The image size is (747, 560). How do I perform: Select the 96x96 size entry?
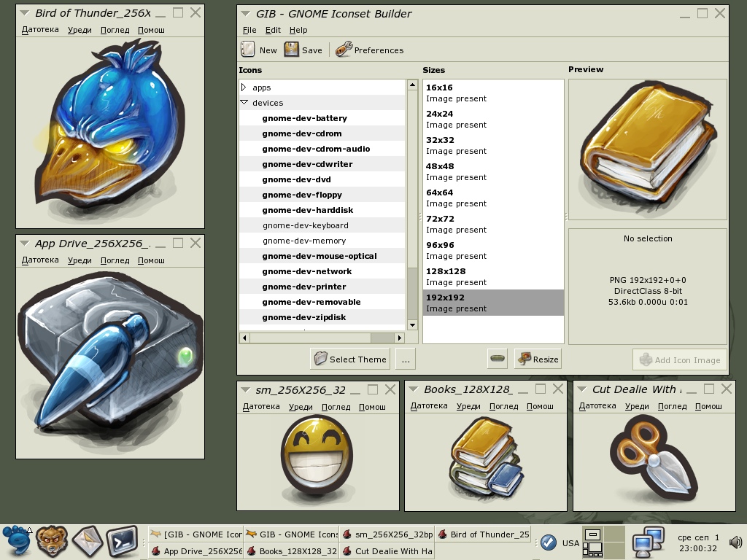click(493, 250)
